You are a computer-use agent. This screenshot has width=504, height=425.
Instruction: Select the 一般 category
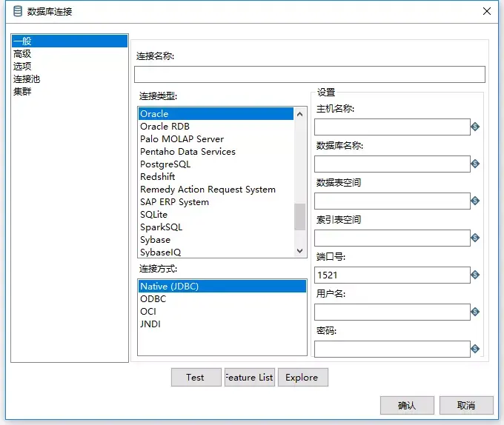(70, 41)
